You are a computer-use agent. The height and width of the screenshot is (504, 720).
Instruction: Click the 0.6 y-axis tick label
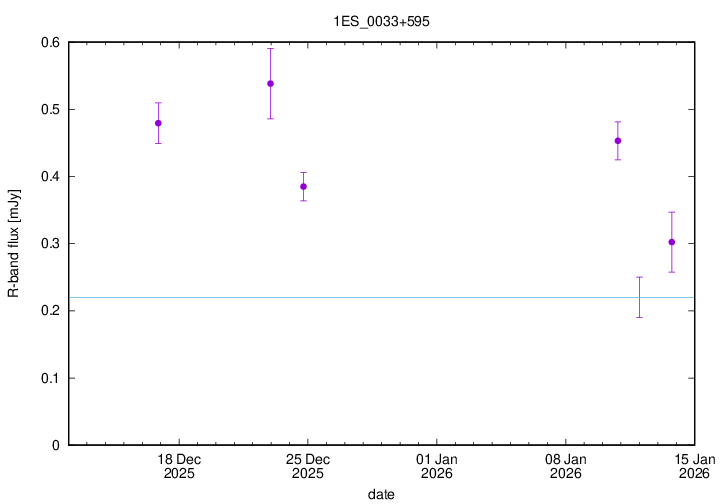[49, 42]
